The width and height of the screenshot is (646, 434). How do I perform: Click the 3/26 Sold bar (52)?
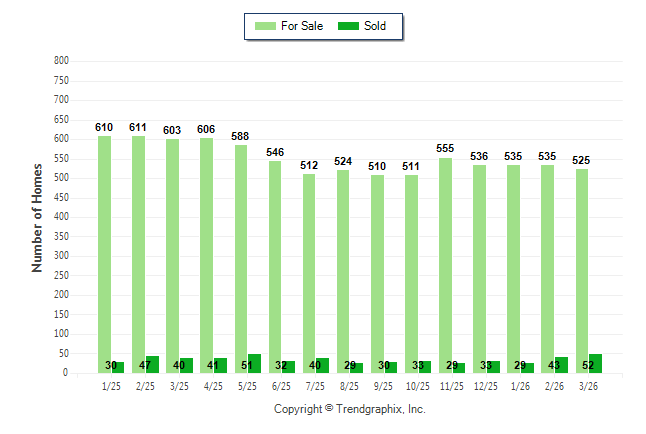595,363
